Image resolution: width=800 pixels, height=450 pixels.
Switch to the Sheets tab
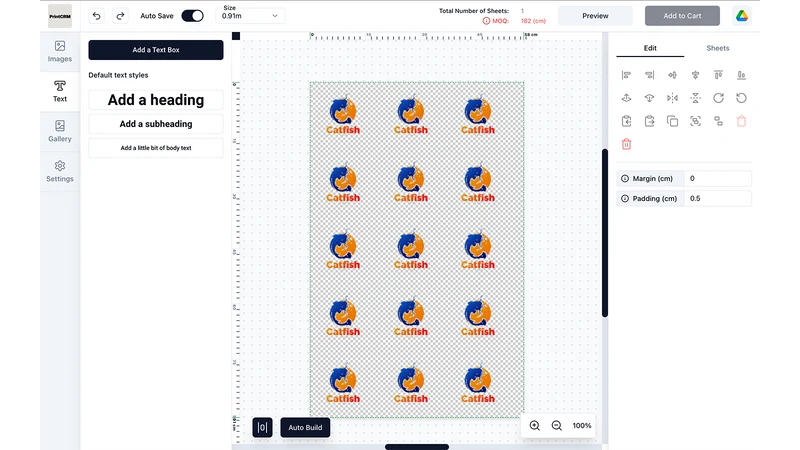[717, 48]
